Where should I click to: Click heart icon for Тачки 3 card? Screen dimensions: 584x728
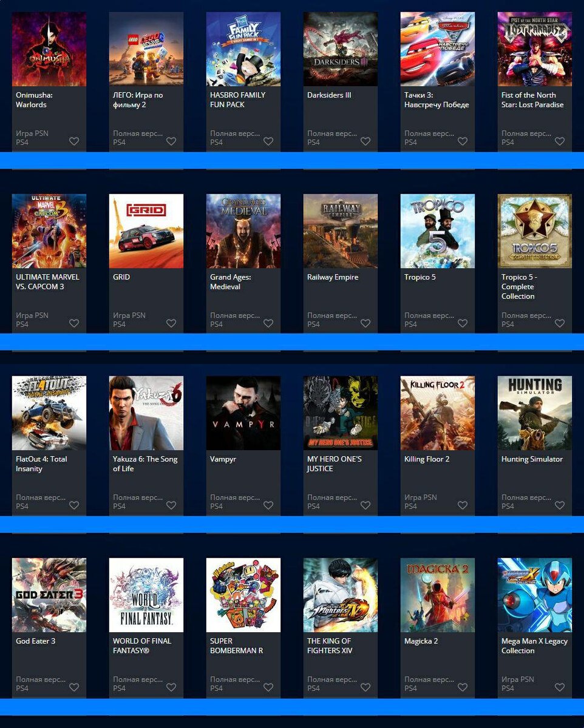coord(463,141)
